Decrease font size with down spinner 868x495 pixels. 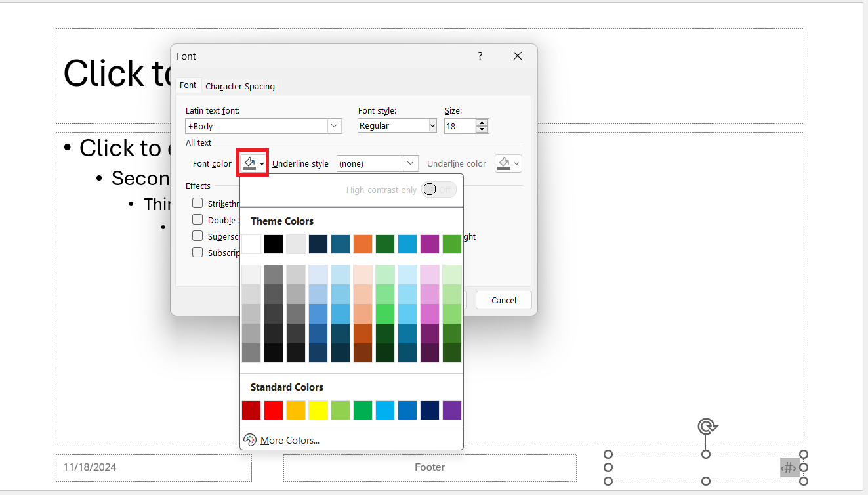tap(482, 129)
